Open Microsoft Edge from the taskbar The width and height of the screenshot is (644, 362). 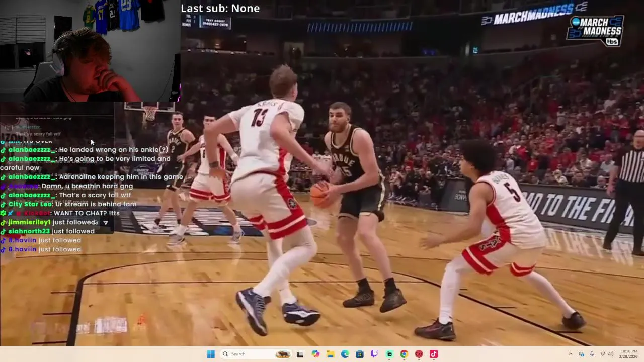pyautogui.click(x=345, y=354)
